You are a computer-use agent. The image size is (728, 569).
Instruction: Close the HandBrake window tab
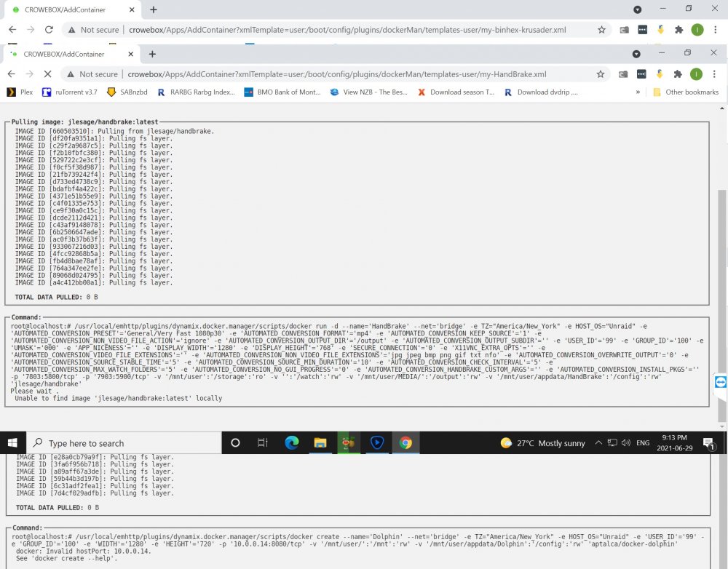[x=130, y=55]
